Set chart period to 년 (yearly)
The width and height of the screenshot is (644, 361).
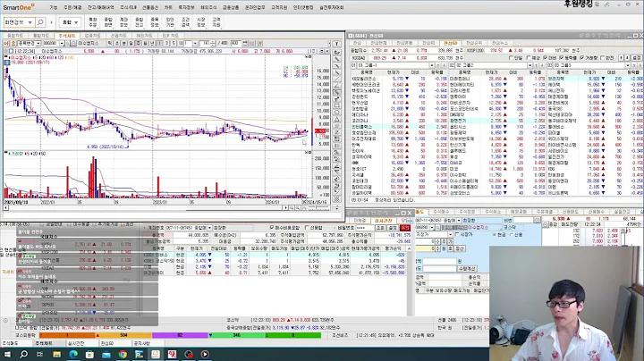pyautogui.click(x=152, y=43)
